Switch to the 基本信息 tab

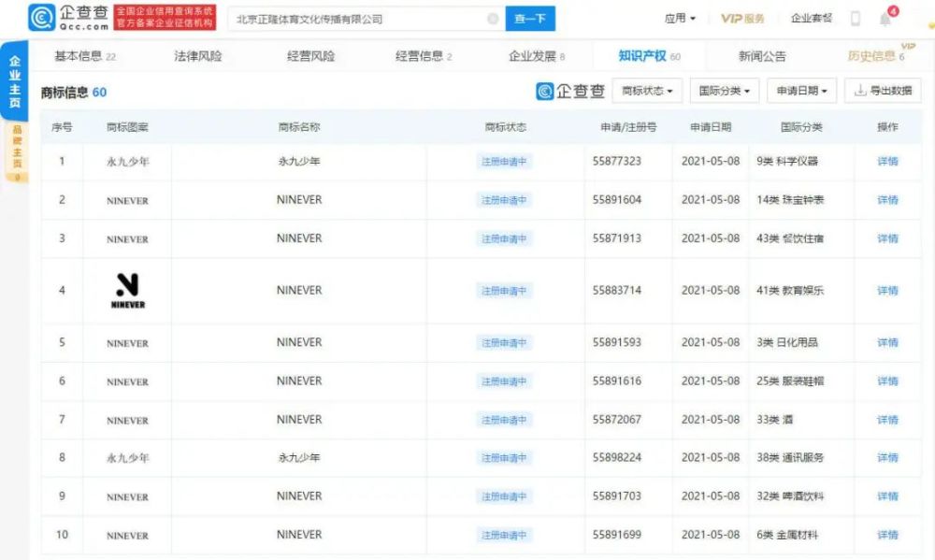click(84, 56)
